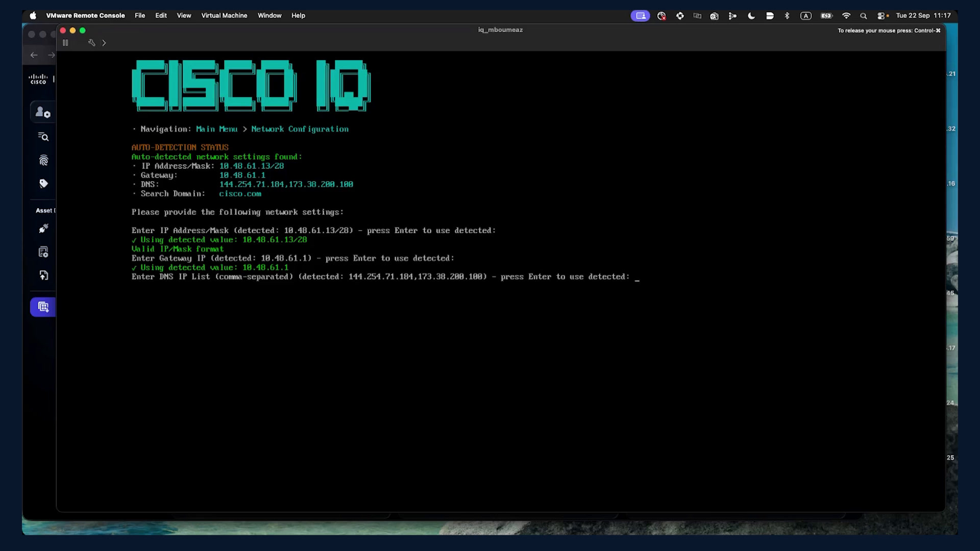
Task: Open the list search icon in Cisco sidebar
Action: 43,137
